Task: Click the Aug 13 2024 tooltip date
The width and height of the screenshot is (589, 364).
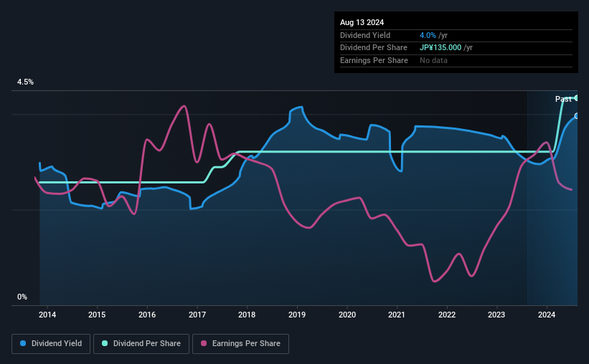Action: click(362, 22)
